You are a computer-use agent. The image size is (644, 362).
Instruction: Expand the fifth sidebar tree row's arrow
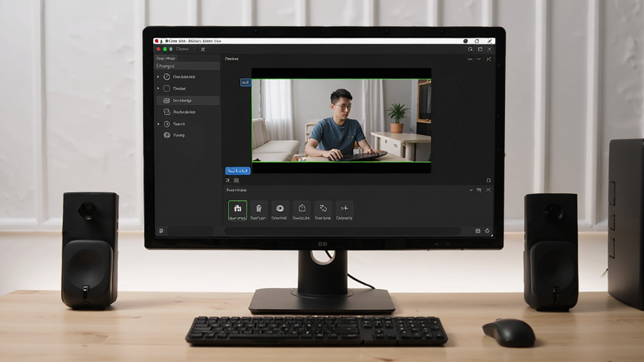(x=158, y=124)
